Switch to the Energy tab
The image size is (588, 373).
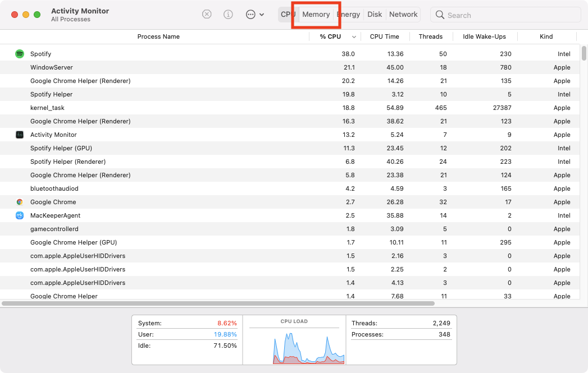[348, 14]
